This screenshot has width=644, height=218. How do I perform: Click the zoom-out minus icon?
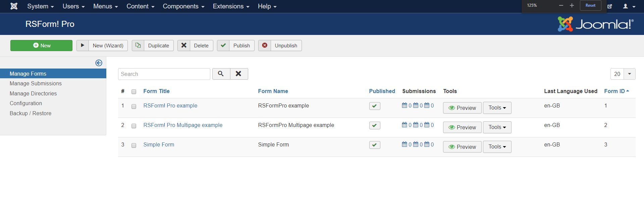coord(561,5)
